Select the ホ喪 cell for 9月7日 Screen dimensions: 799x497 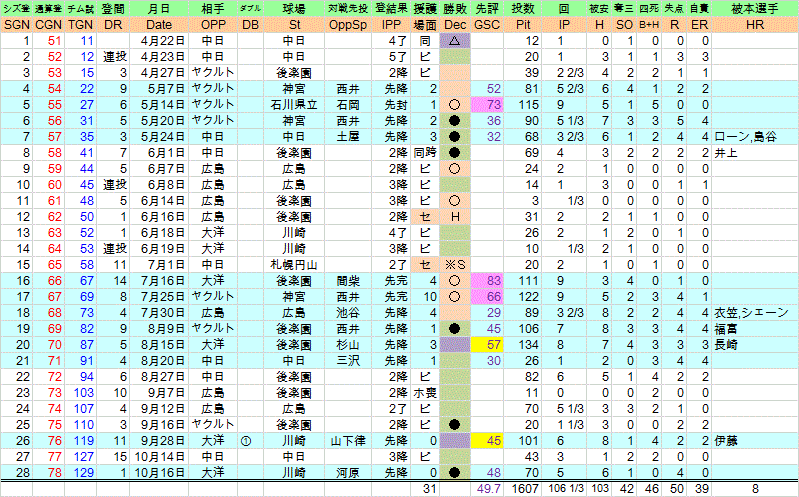pyautogui.click(x=425, y=393)
